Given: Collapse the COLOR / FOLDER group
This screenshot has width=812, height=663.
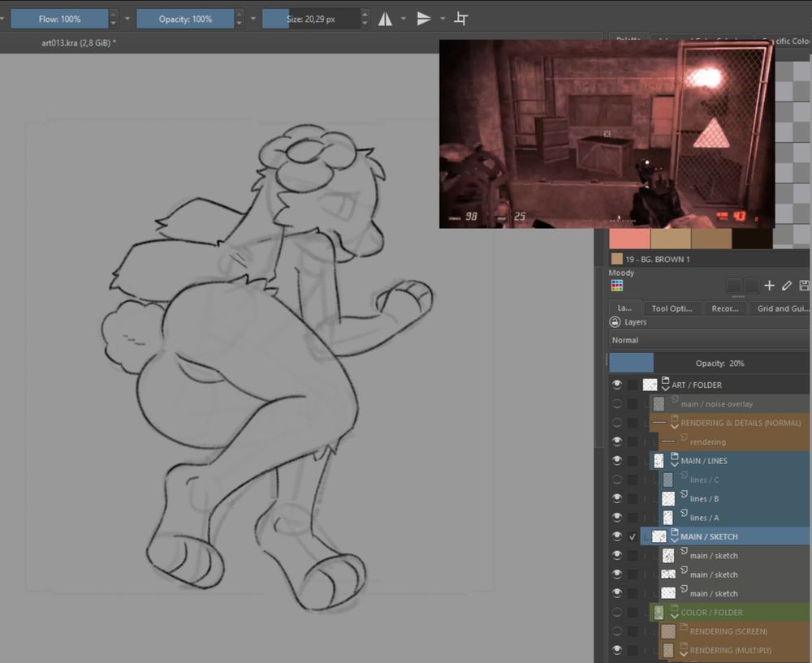Looking at the screenshot, I should pos(674,616).
